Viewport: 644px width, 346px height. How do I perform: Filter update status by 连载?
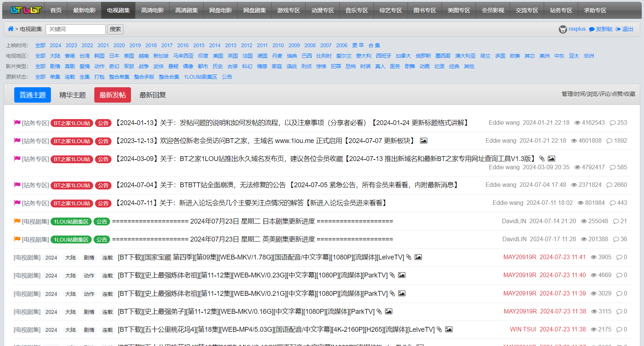click(x=70, y=77)
